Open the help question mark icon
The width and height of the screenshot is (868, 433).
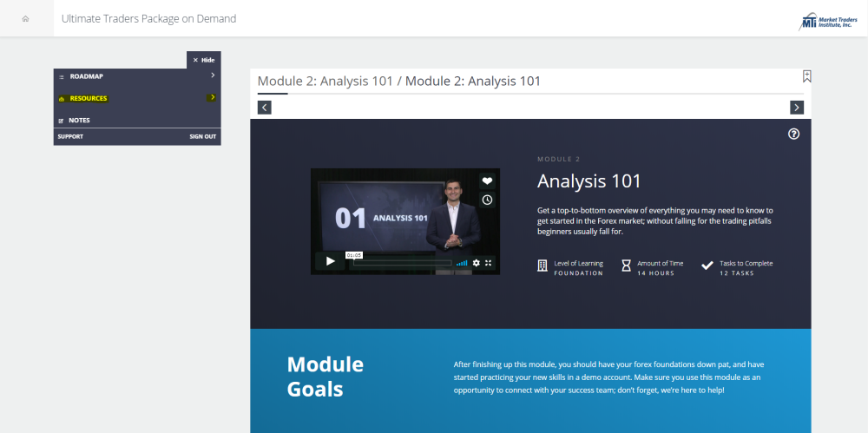click(x=794, y=134)
